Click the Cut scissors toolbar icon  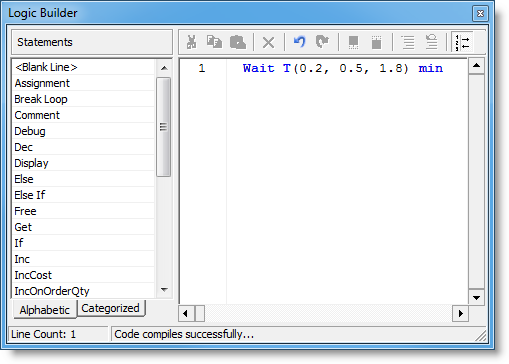tap(192, 42)
